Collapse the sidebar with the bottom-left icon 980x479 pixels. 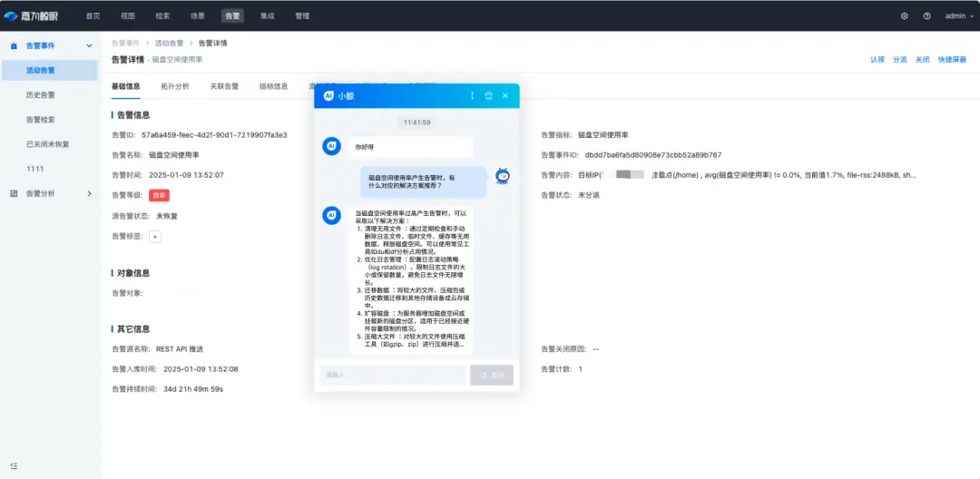tap(14, 465)
